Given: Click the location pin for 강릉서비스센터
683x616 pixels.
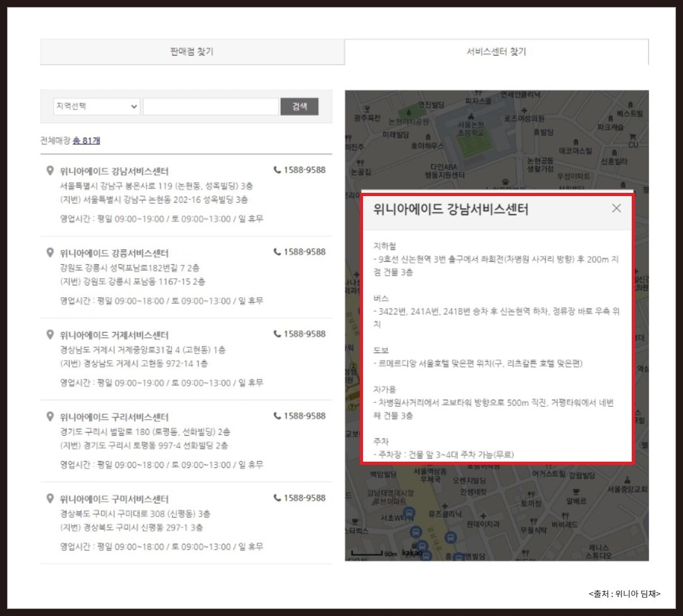Looking at the screenshot, I should coord(50,253).
